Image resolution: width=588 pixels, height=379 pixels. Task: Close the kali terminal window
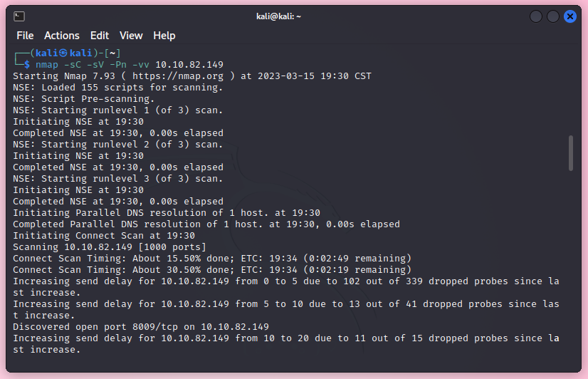pos(570,16)
